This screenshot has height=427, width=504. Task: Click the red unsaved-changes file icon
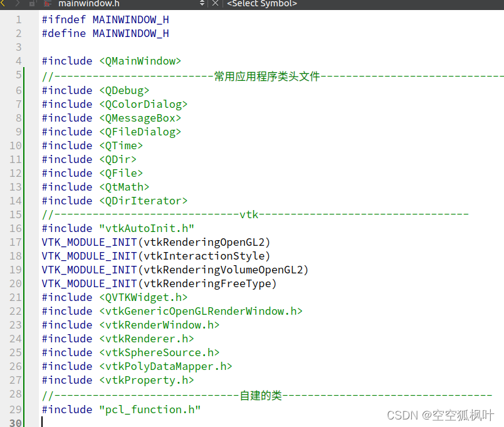tap(47, 4)
